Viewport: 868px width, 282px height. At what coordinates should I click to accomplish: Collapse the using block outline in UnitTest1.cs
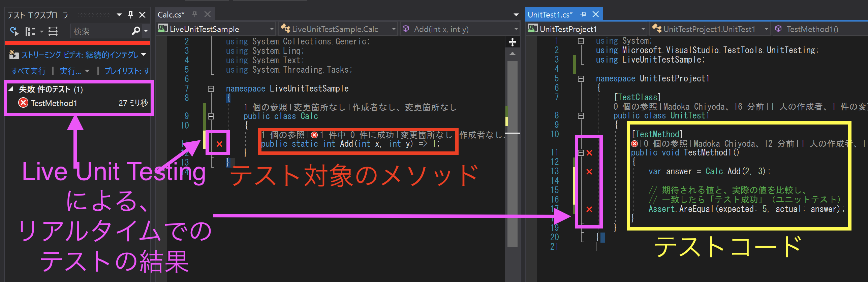tap(581, 41)
